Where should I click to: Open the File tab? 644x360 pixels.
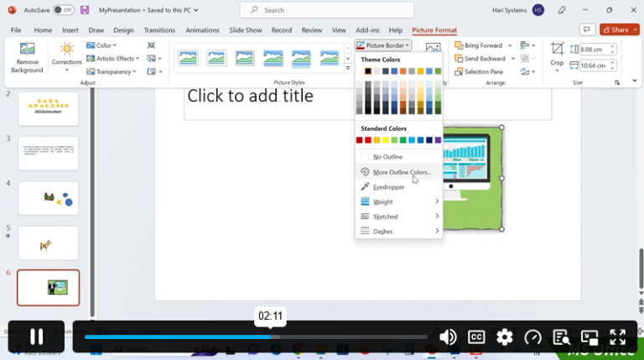[x=16, y=30]
